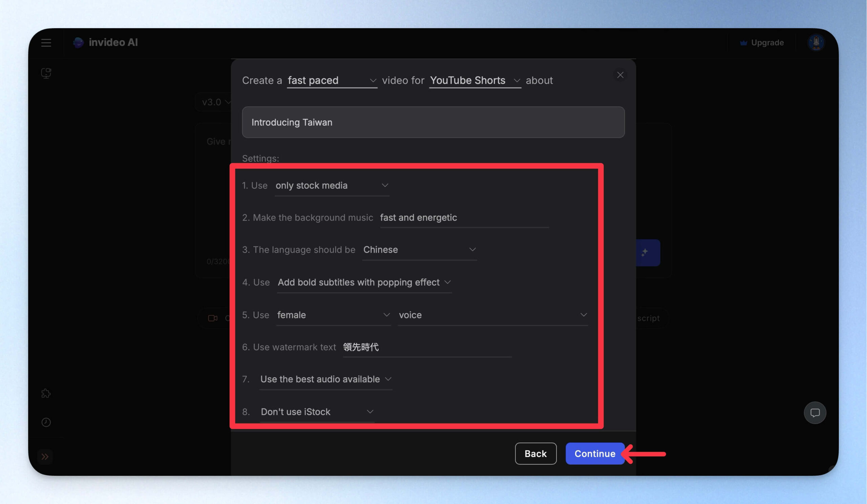867x504 pixels.
Task: Open the history clock icon
Action: pos(46,422)
